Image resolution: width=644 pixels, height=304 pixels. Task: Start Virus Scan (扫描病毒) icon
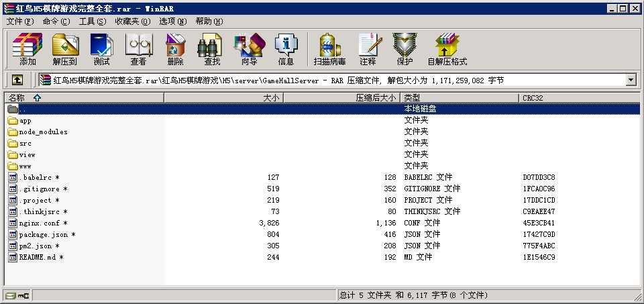(329, 50)
